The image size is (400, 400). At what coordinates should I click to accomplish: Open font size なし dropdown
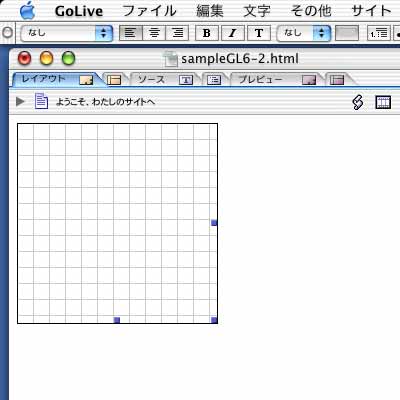tap(304, 33)
